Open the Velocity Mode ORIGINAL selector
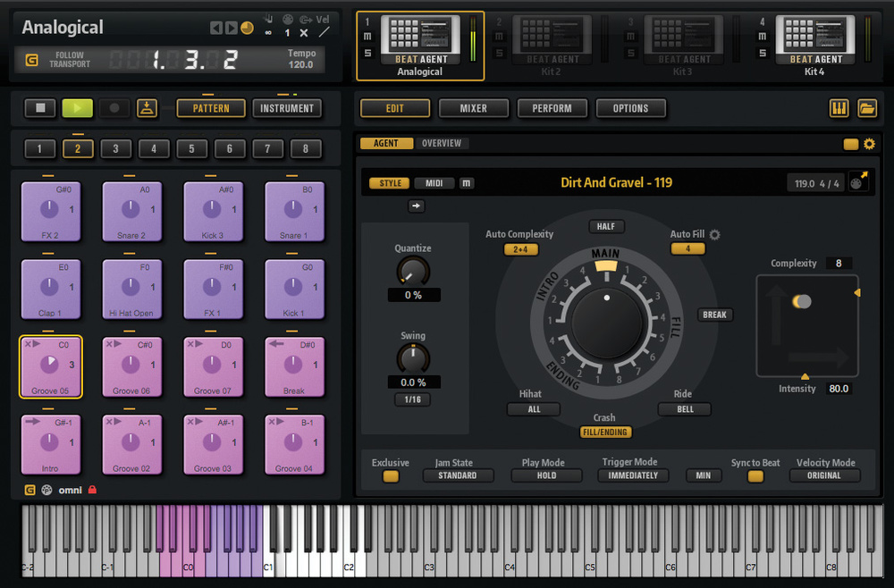The width and height of the screenshot is (894, 588). pyautogui.click(x=824, y=475)
